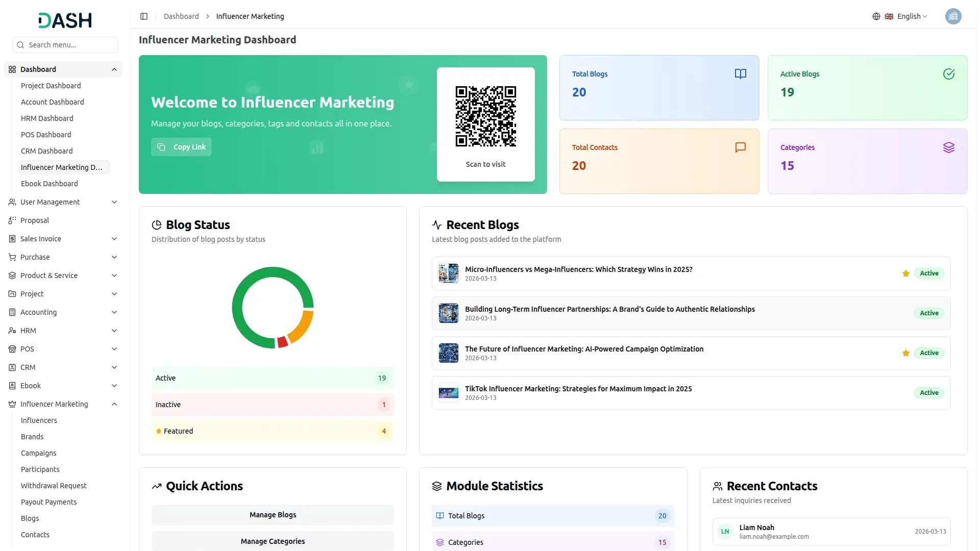Scan the QR code thumbnail
This screenshot has width=980, height=551.
click(485, 115)
